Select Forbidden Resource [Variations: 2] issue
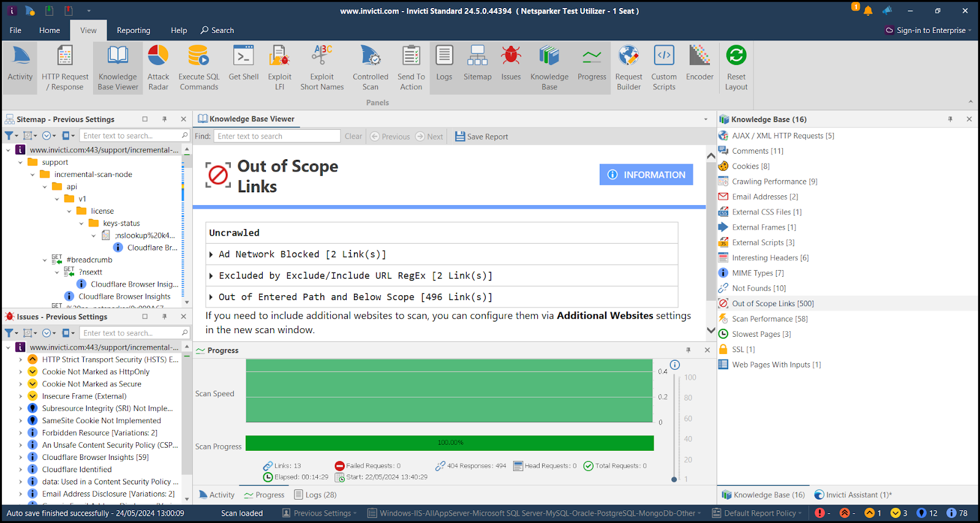Screen dimensions: 980x523 coord(99,433)
